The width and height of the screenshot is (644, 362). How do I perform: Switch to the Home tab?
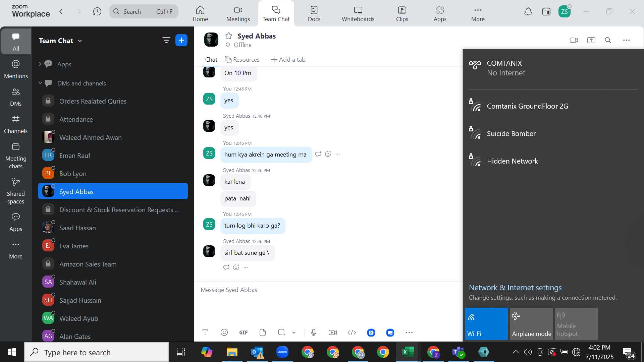click(x=200, y=14)
